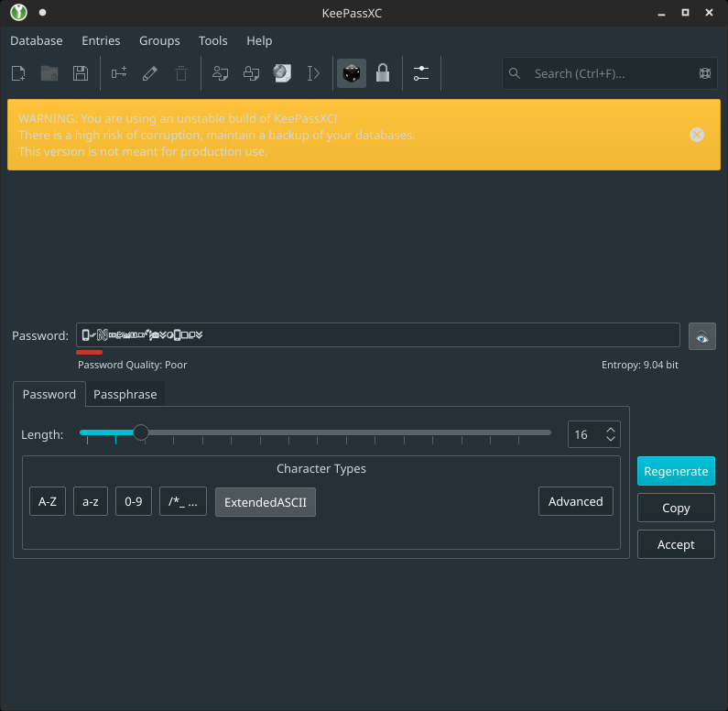Toggle password visibility with the eye button
Image resolution: width=728 pixels, height=711 pixels.
click(702, 336)
